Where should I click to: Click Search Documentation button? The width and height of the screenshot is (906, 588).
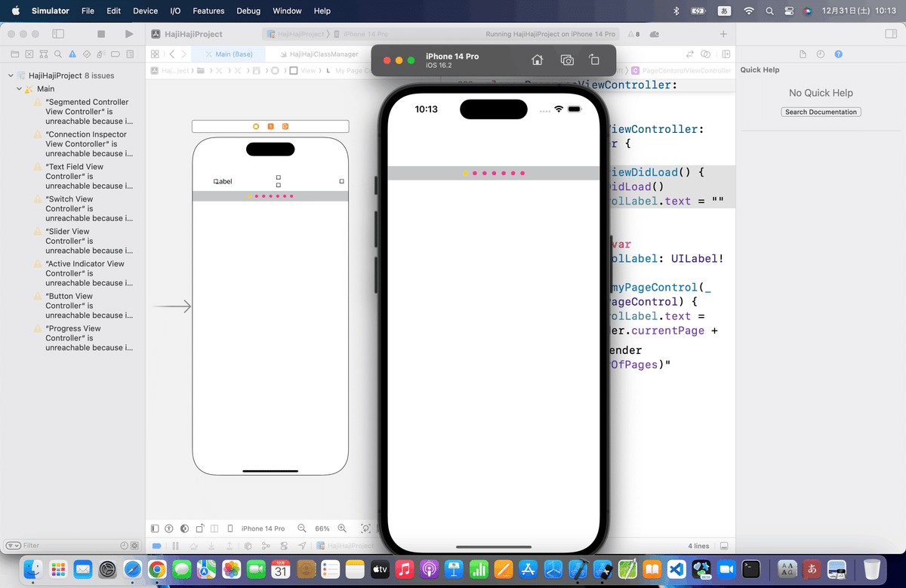(821, 112)
